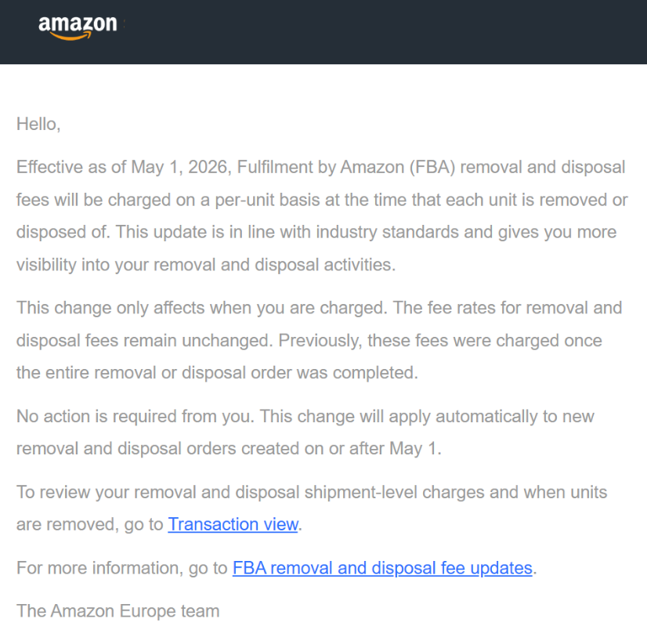647x644 pixels.
Task: Click the "Previously, these fees were charged once" text
Action: coord(440,341)
